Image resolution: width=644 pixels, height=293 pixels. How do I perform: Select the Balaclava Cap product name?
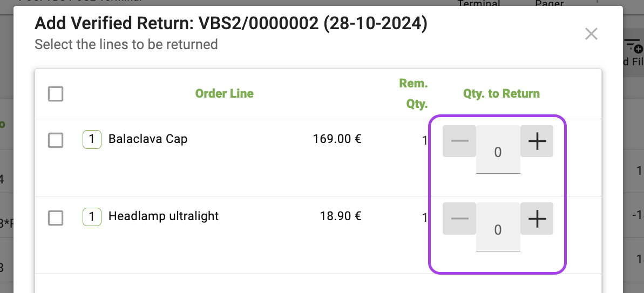[148, 139]
